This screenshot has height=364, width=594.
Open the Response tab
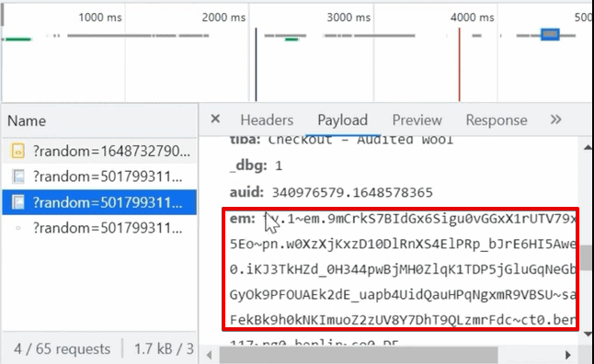[497, 120]
